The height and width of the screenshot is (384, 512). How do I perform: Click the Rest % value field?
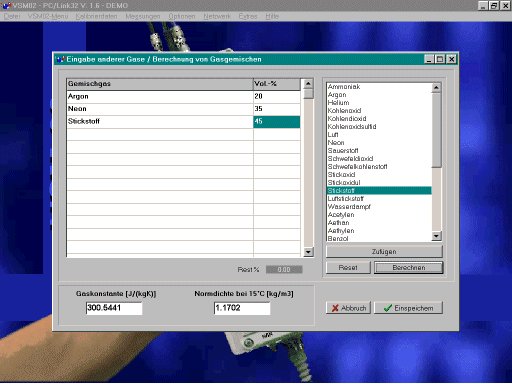click(284, 269)
